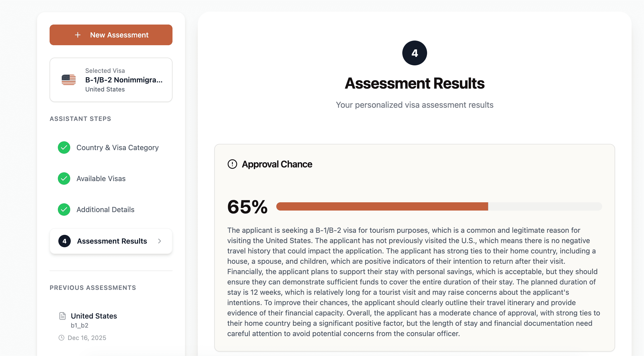Screen dimensions: 644x356
Task: Click the number 4 badge next to Assessment Results step
Action: (x=65, y=241)
